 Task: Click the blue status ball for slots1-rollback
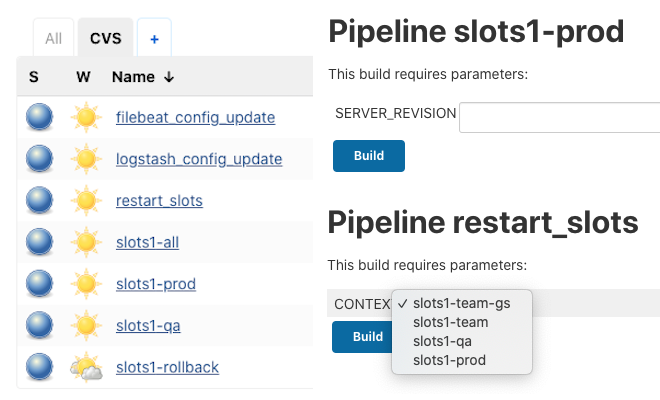tap(39, 367)
